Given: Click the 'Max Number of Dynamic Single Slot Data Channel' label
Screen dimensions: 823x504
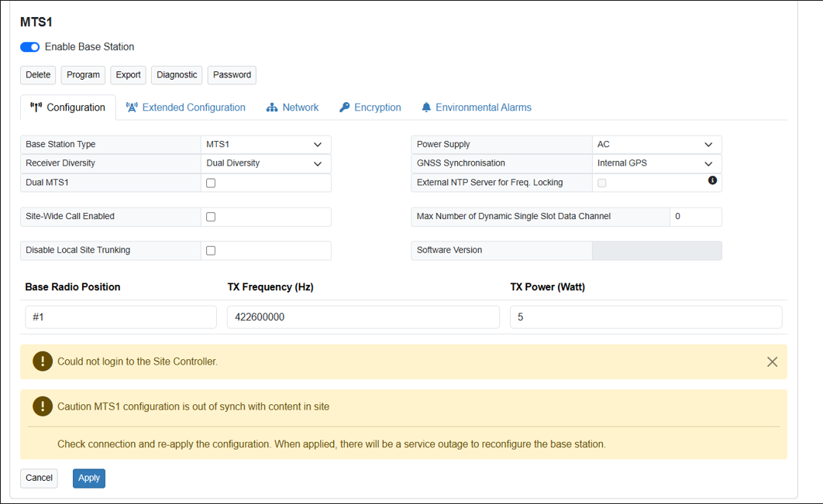Looking at the screenshot, I should pos(513,216).
